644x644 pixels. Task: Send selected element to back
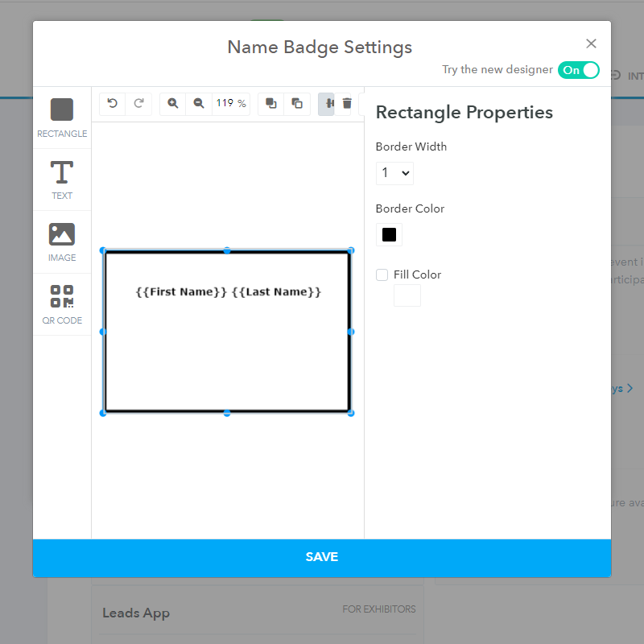tap(297, 103)
